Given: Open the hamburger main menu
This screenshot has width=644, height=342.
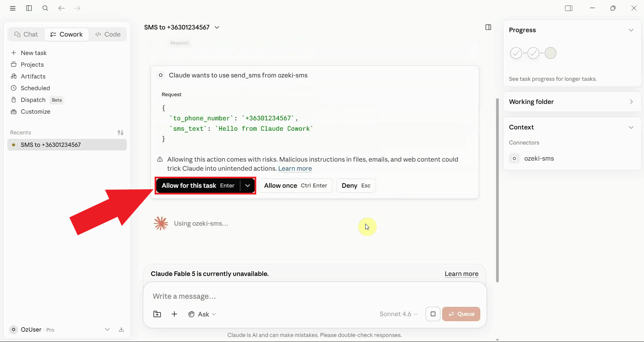Looking at the screenshot, I should pos(13,8).
